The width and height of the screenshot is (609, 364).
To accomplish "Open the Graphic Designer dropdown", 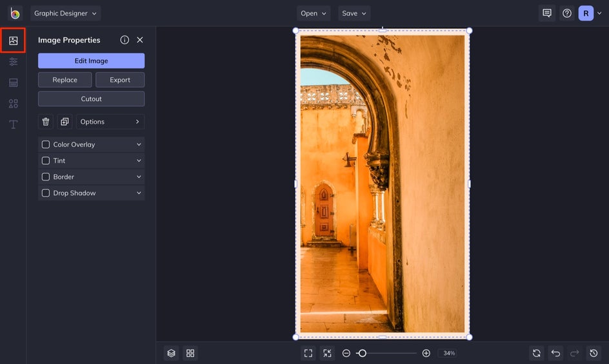I will coord(66,13).
